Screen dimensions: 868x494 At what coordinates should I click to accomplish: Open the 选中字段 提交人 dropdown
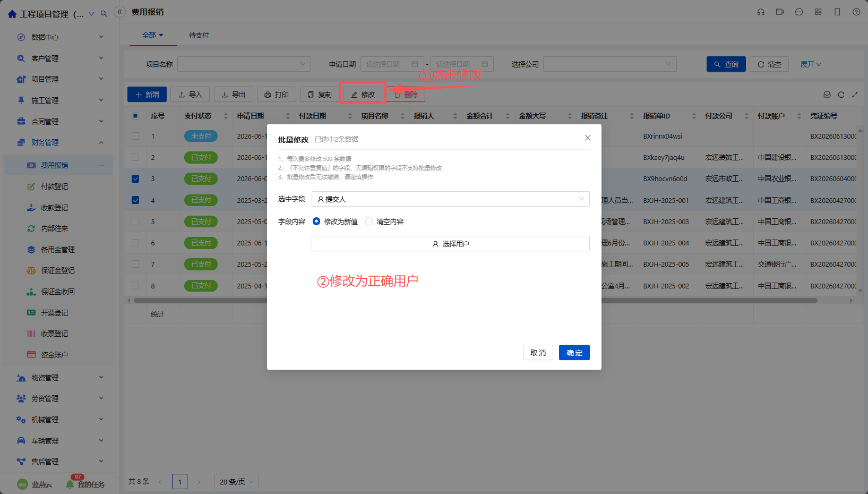451,199
